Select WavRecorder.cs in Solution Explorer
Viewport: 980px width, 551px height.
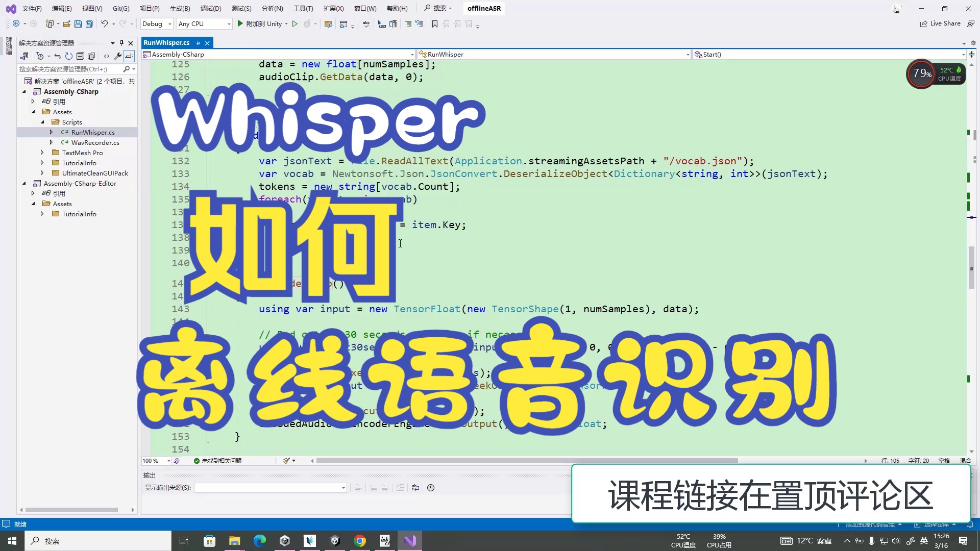pos(95,142)
